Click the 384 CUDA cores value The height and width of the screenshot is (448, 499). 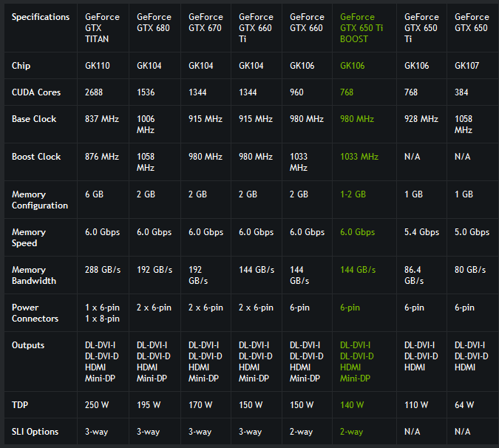[x=461, y=92]
